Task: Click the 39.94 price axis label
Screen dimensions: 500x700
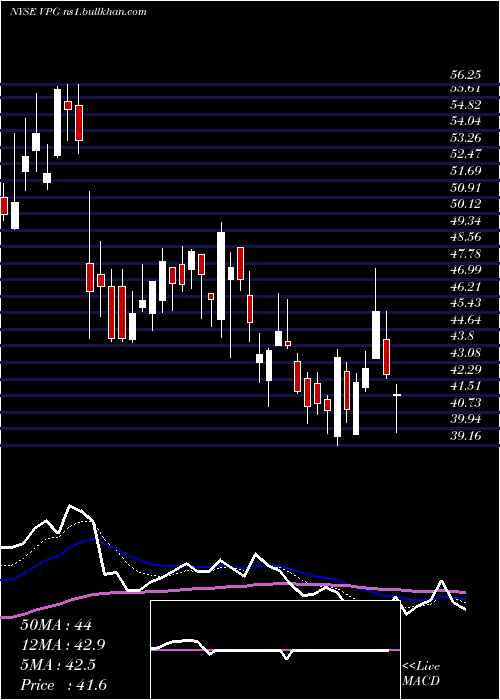Action: (466, 419)
